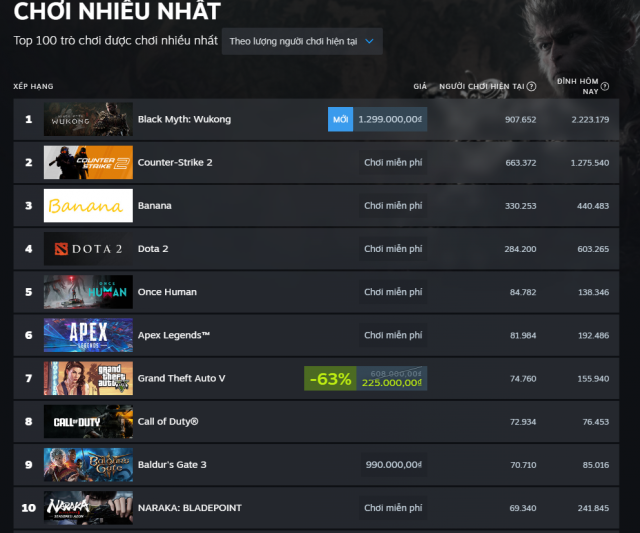Click the 'NGƯỜI CHƠI HIỆN TẠI' column header
Image resolution: width=640 pixels, height=533 pixels.
(x=482, y=87)
